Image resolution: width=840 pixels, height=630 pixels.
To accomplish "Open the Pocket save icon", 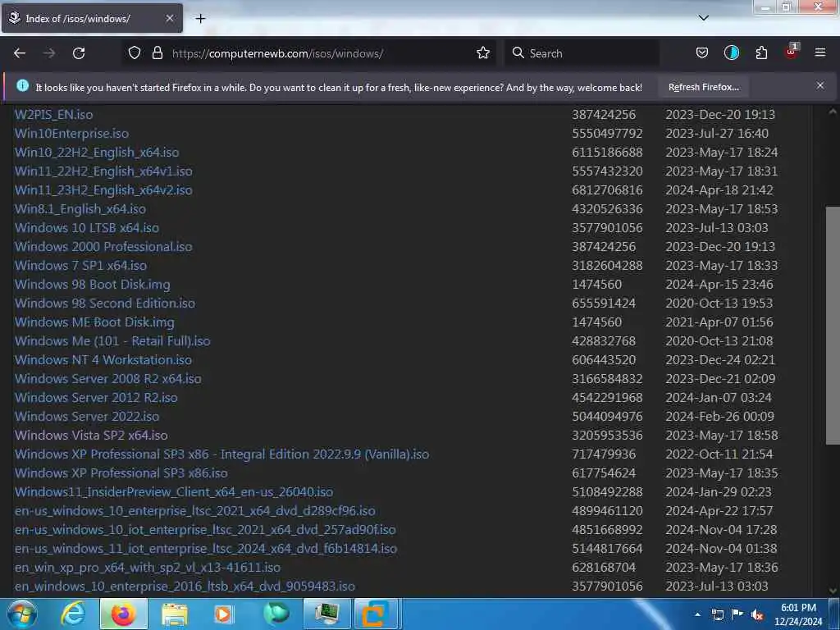I will pyautogui.click(x=702, y=52).
